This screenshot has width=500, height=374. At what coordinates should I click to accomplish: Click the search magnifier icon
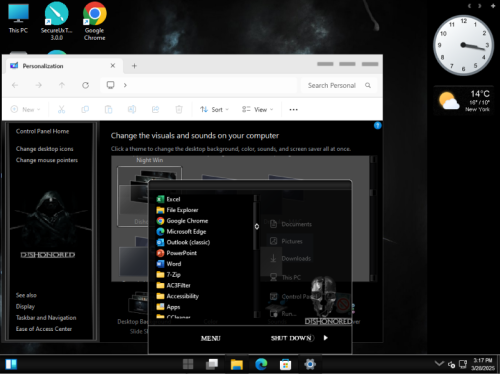[368, 85]
